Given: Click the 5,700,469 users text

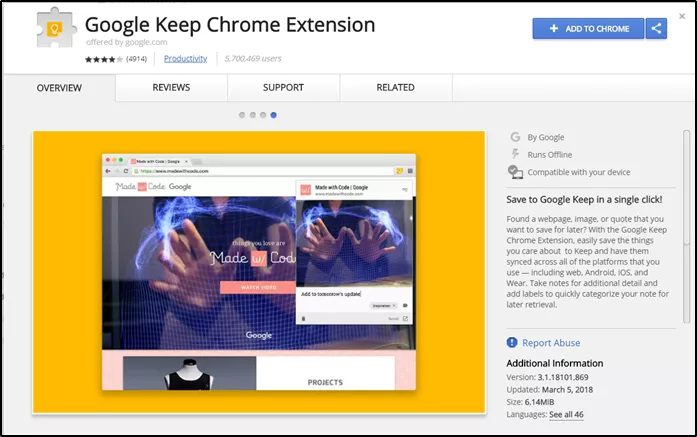Looking at the screenshot, I should [x=253, y=59].
